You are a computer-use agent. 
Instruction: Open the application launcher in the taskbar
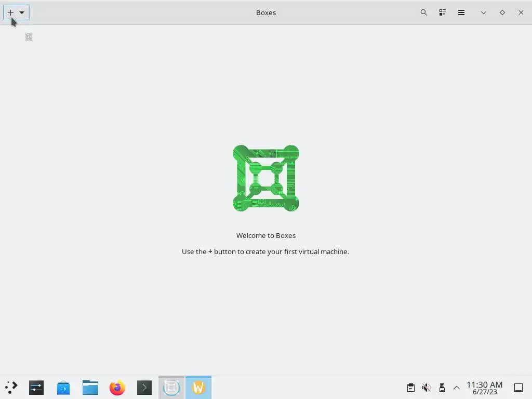pos(11,388)
